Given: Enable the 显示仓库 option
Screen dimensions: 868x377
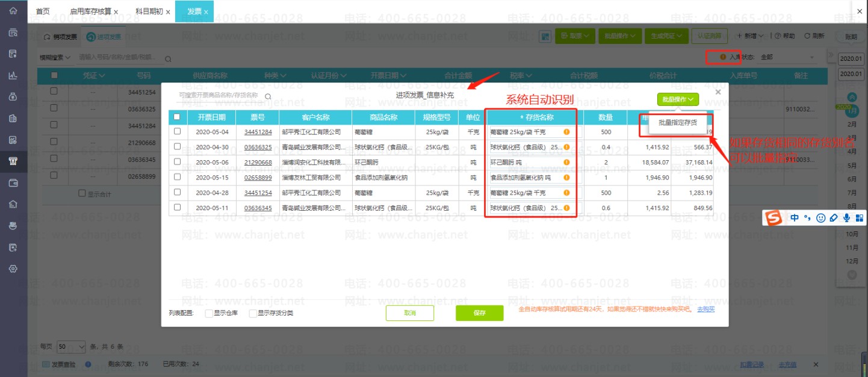Looking at the screenshot, I should click(x=209, y=313).
